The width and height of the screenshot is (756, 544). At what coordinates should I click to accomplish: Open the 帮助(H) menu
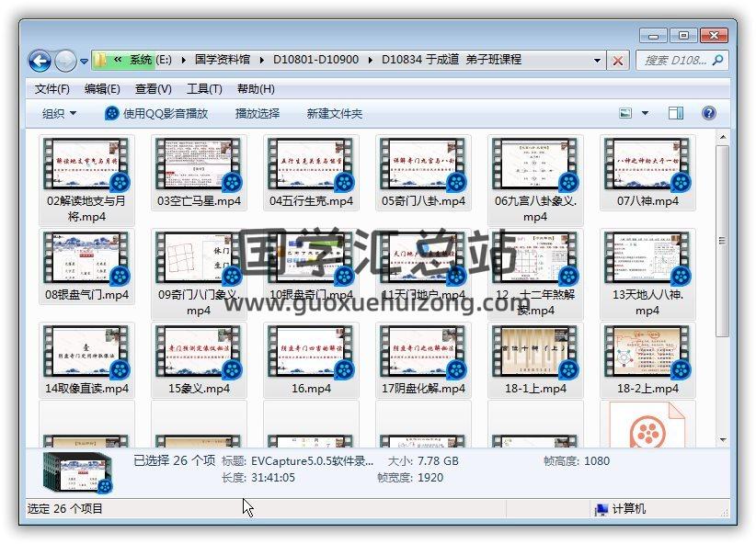tap(256, 89)
